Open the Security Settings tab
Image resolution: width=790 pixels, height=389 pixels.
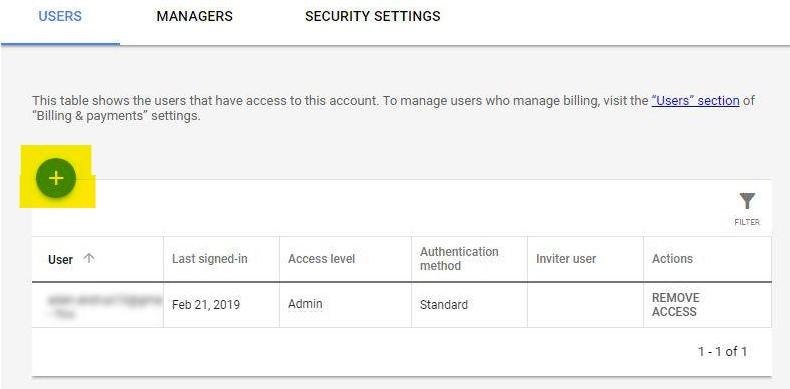coord(372,16)
